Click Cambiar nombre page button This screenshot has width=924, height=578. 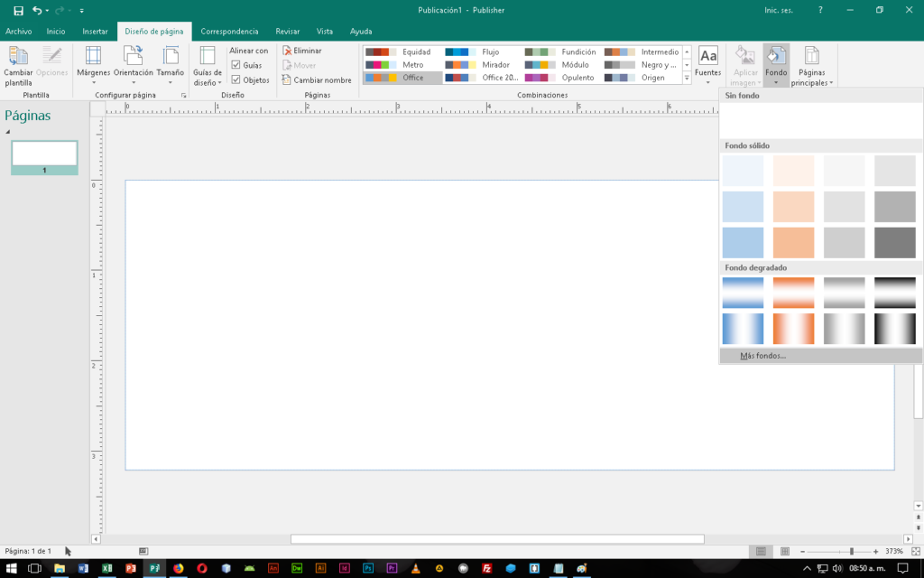point(317,79)
